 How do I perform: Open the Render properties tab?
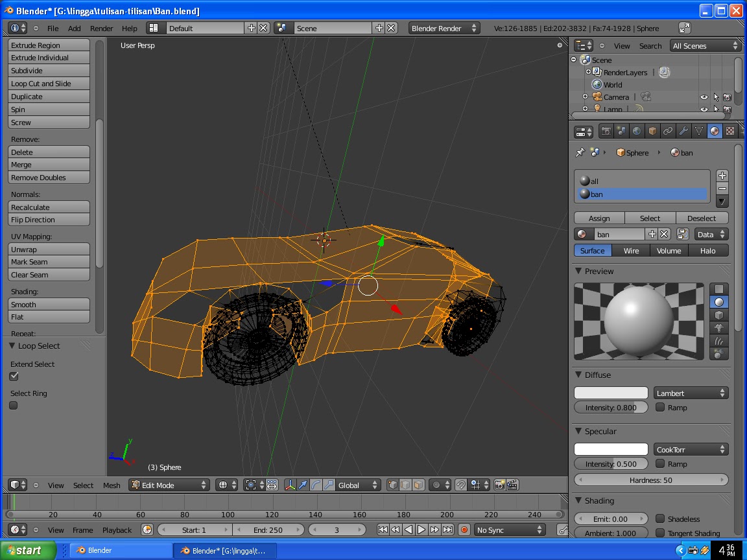pos(606,132)
